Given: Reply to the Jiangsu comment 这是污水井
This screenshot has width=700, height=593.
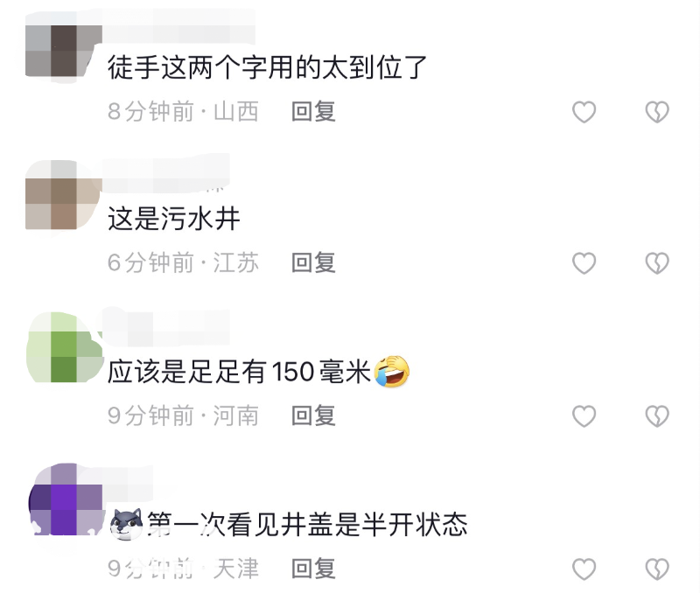Looking at the screenshot, I should [313, 262].
